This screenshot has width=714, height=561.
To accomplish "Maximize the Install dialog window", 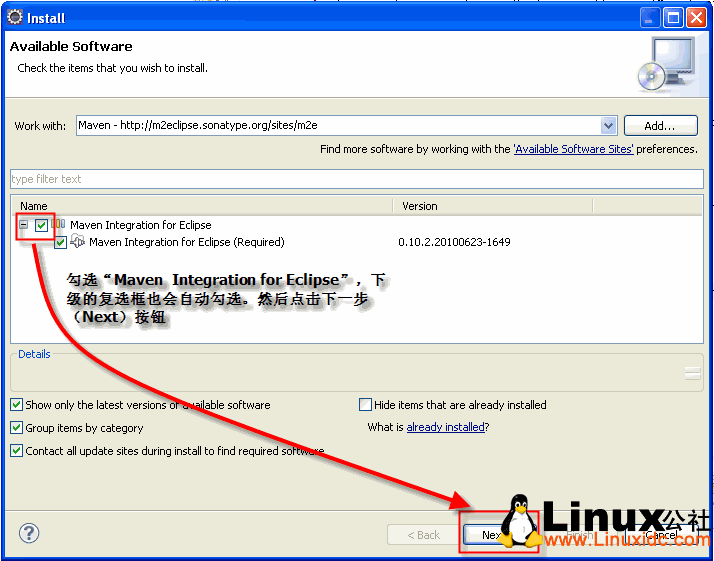I will (673, 17).
